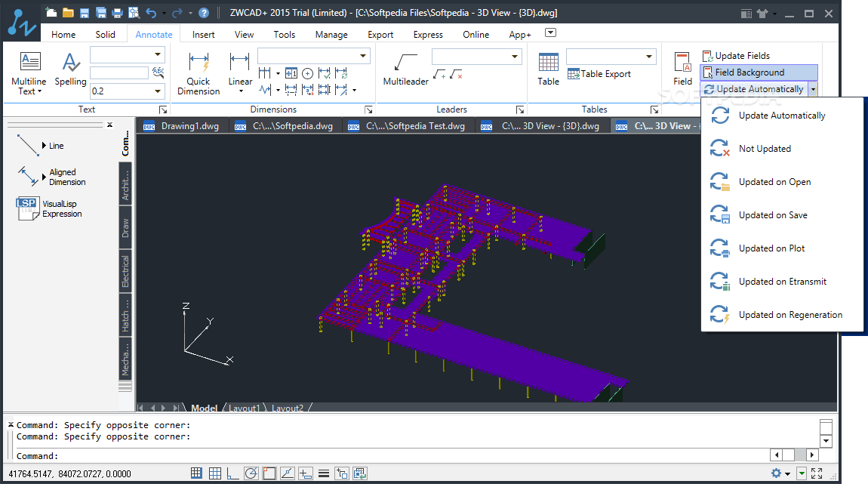Open the table style dropdown
Screen dimensions: 868x484
tap(649, 56)
